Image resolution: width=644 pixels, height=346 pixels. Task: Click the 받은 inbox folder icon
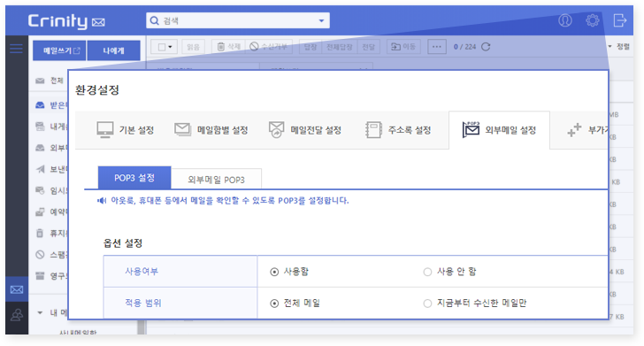[40, 105]
